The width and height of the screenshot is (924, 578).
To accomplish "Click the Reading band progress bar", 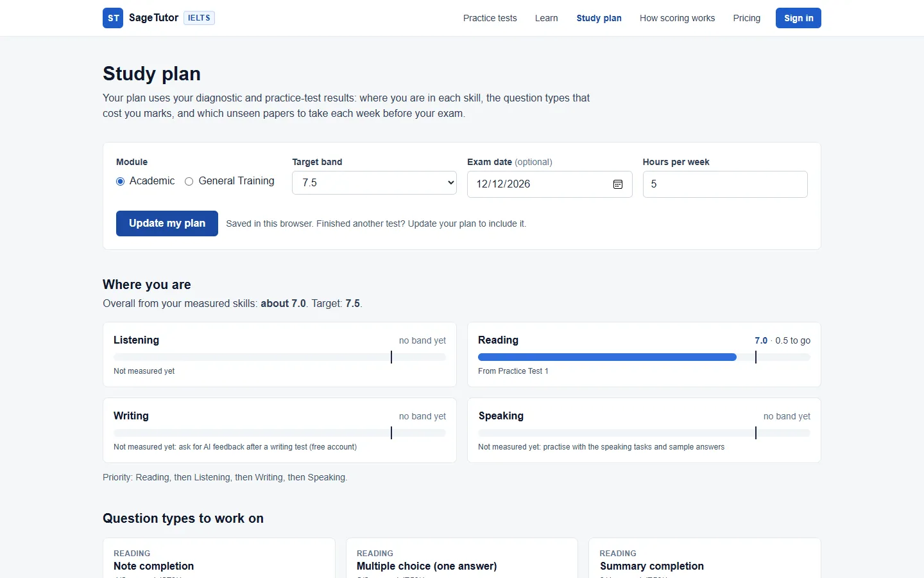I will [x=644, y=357].
